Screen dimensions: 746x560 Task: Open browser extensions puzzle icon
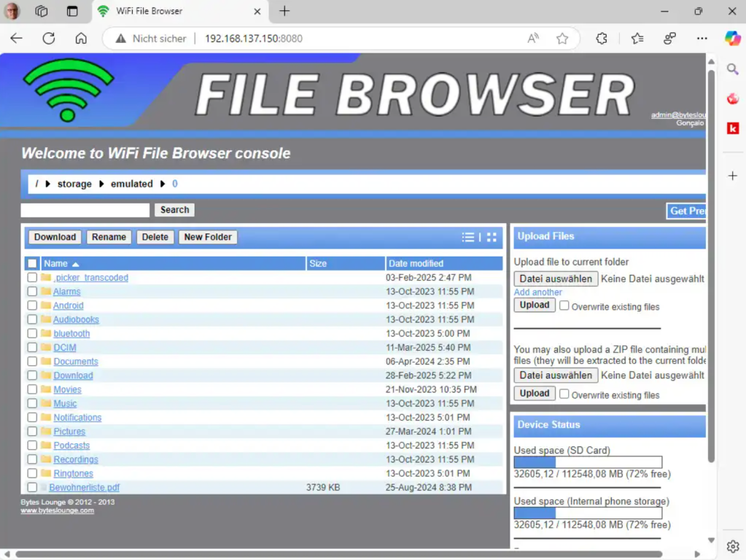pyautogui.click(x=602, y=39)
